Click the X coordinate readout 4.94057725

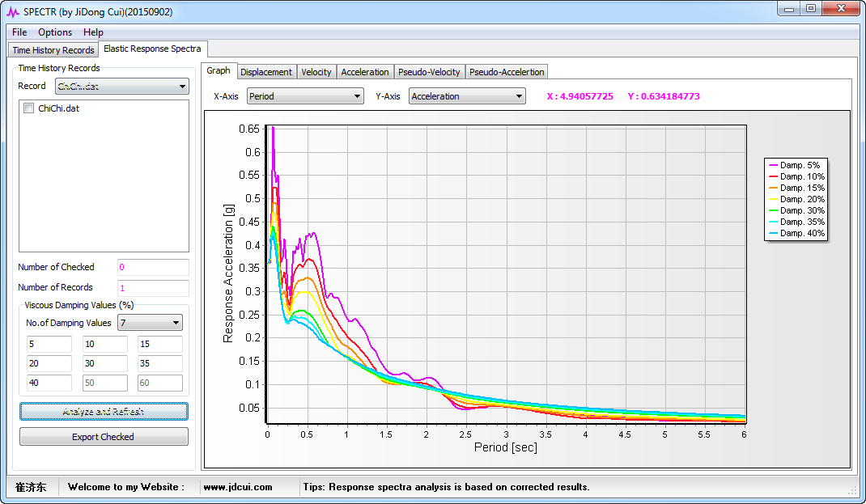[580, 96]
